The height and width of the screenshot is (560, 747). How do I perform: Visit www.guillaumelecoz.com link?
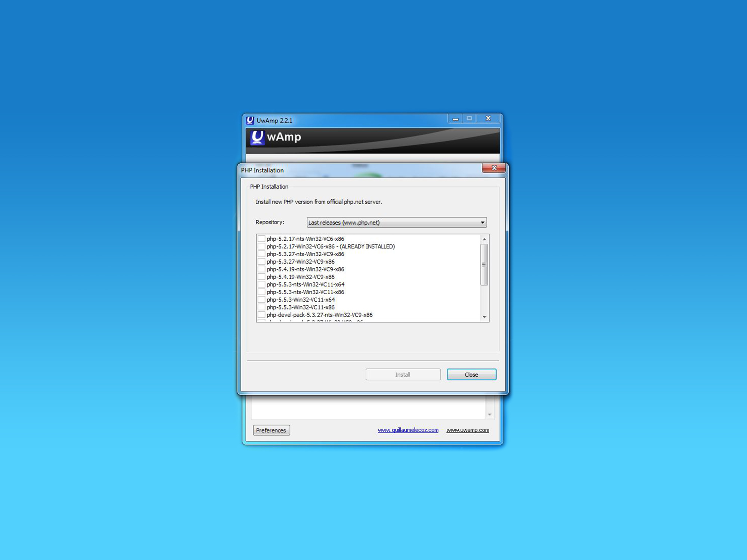click(x=408, y=430)
